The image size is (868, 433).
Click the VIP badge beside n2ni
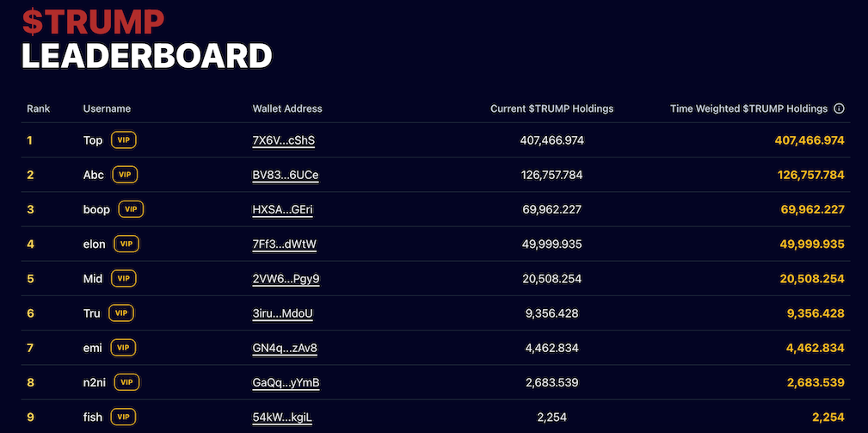pyautogui.click(x=126, y=382)
